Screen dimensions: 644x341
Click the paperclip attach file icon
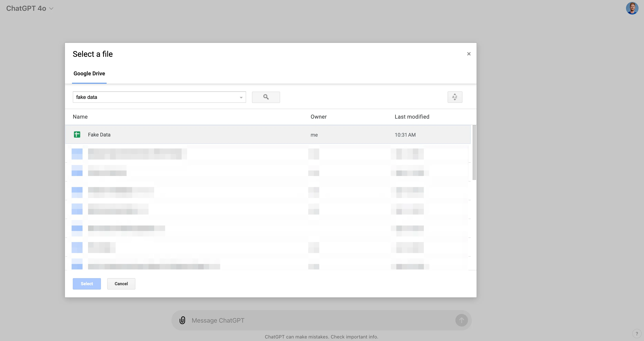182,320
